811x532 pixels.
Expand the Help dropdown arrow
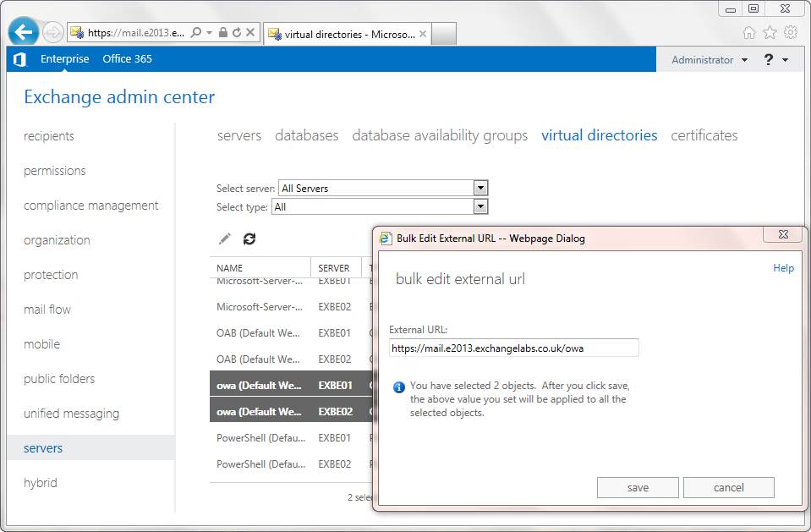pos(785,60)
